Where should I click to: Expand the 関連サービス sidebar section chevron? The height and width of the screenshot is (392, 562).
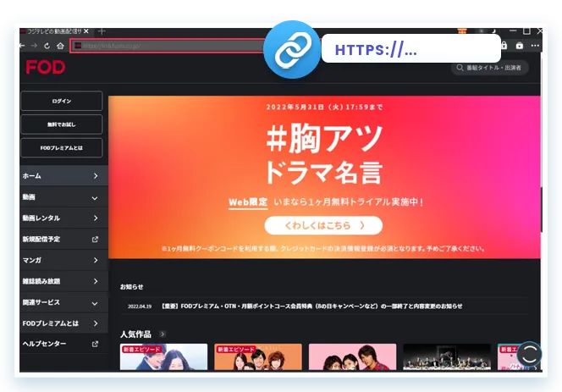(95, 303)
